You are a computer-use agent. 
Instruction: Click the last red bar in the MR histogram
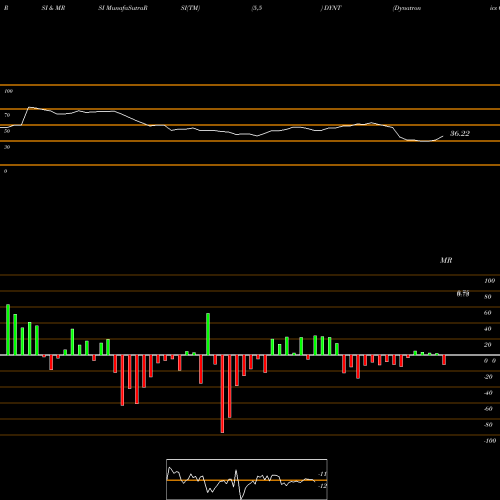444,360
